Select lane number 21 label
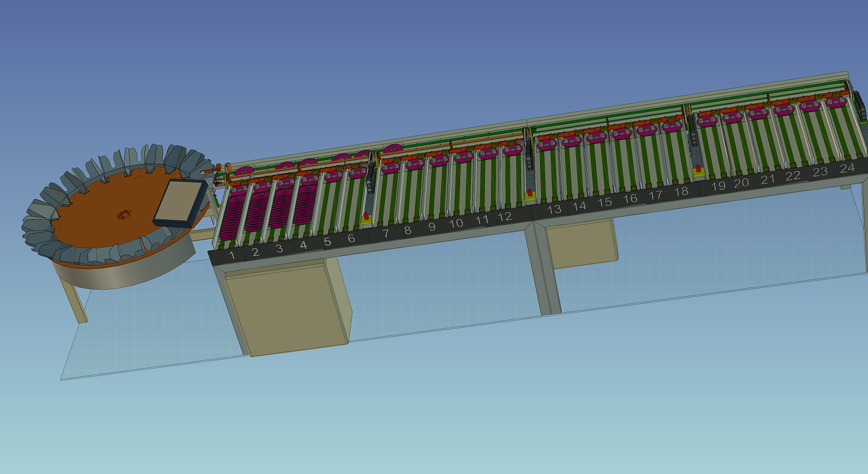Viewport: 868px width, 474px height. click(767, 180)
